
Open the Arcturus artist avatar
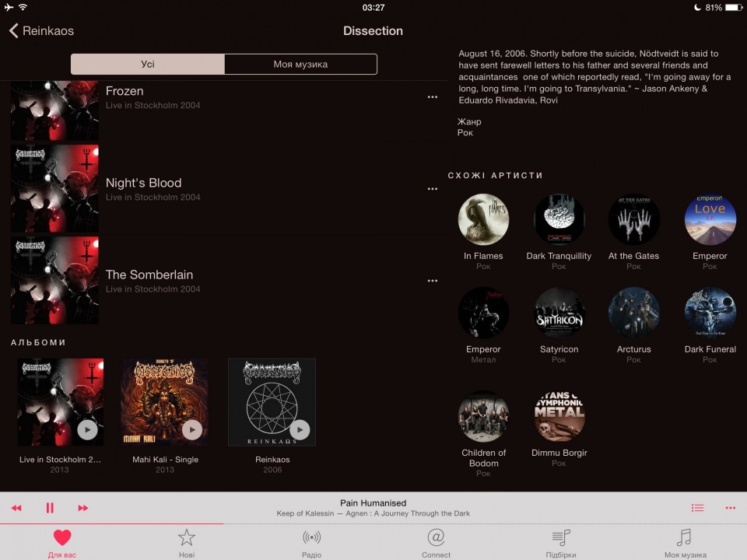tap(634, 313)
